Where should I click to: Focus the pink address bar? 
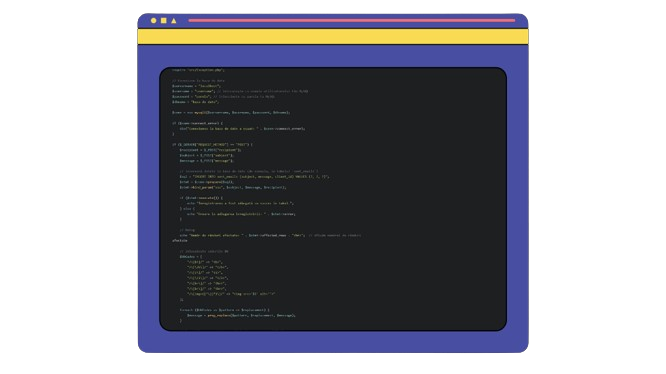[352, 20]
